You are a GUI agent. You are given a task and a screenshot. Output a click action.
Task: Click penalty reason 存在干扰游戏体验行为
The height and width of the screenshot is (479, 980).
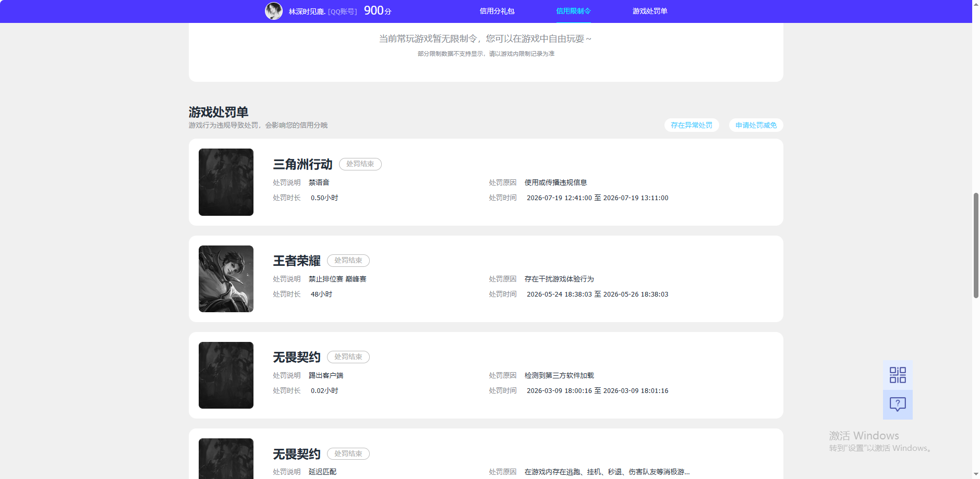pos(559,279)
